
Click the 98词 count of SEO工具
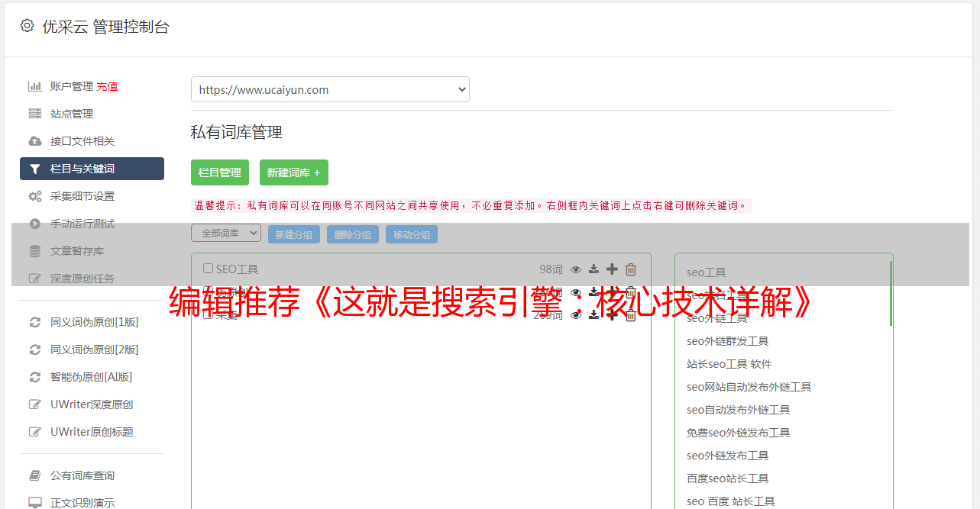click(551, 269)
